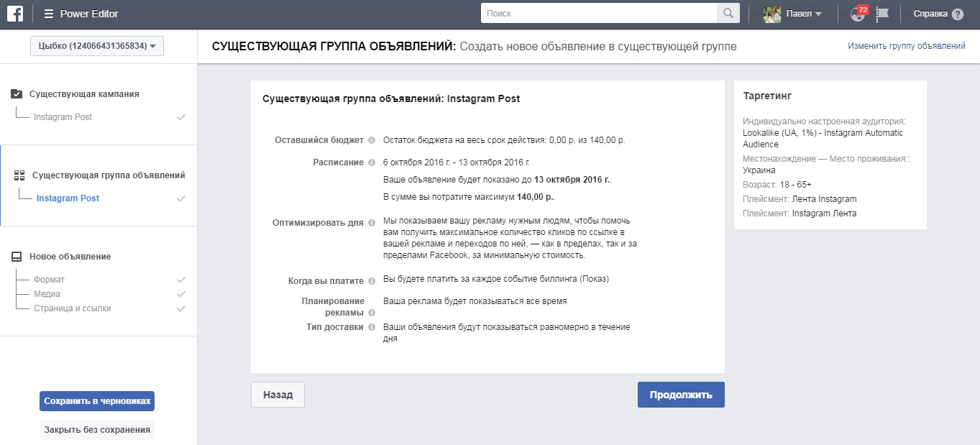Click the age value 18 - 65+
980x445 pixels.
tap(795, 185)
